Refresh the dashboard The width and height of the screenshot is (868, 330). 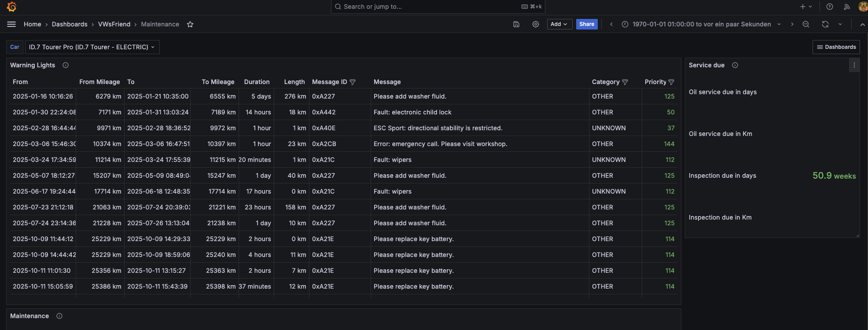pos(825,24)
